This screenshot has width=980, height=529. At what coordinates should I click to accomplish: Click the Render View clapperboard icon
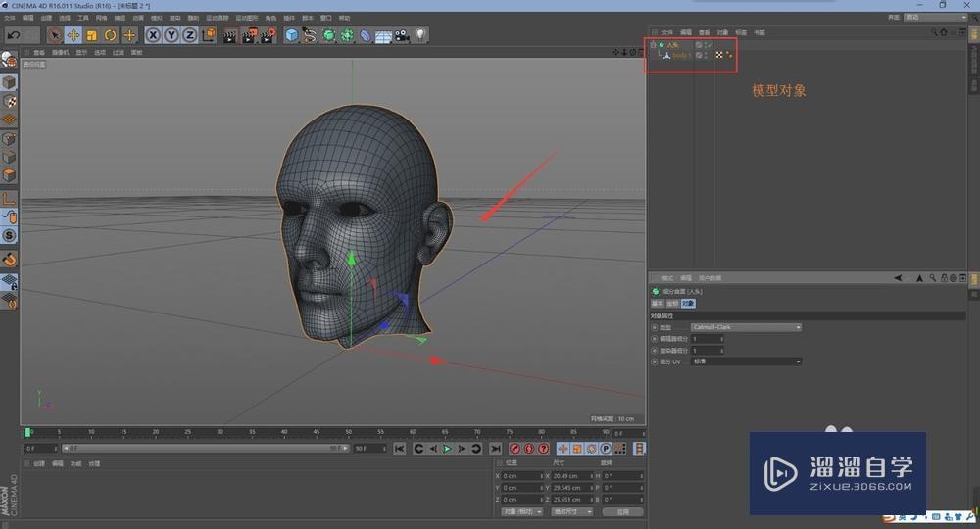[229, 35]
